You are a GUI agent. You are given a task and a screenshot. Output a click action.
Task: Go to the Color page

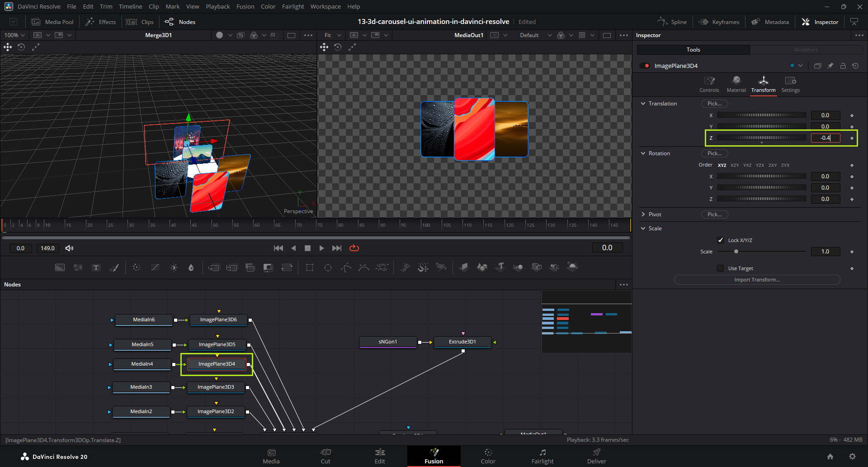(x=488, y=456)
